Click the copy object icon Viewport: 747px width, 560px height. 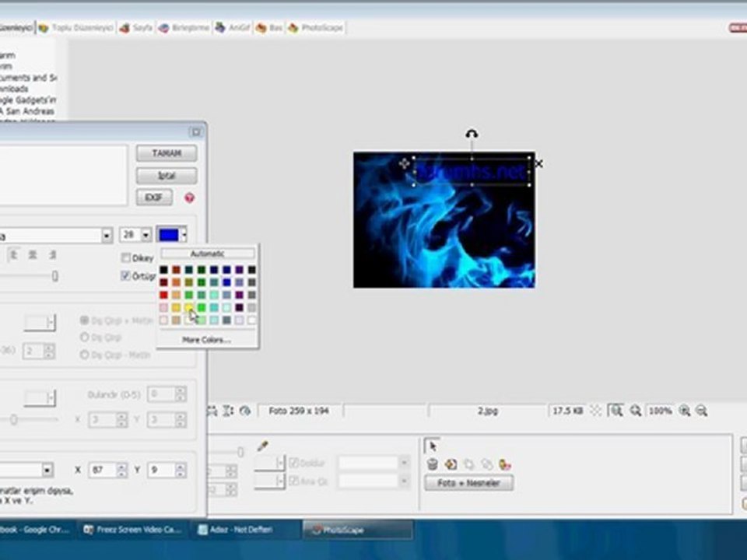pos(468,464)
